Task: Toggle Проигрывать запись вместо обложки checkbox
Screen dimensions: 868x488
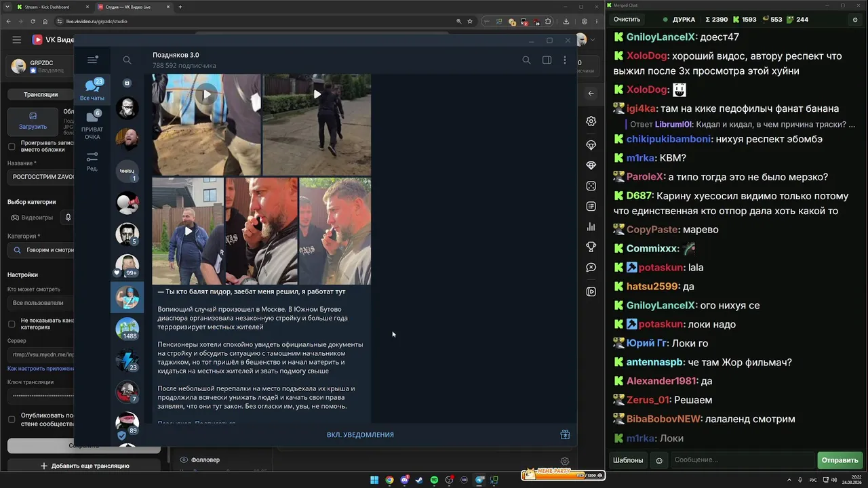Action: 12,146
